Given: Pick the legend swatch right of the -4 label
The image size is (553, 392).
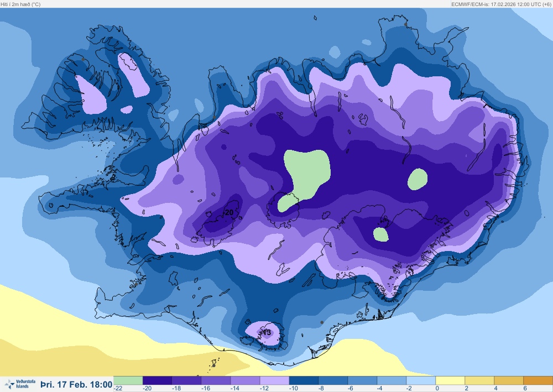Looking at the screenshot, I should pyautogui.click(x=392, y=380).
